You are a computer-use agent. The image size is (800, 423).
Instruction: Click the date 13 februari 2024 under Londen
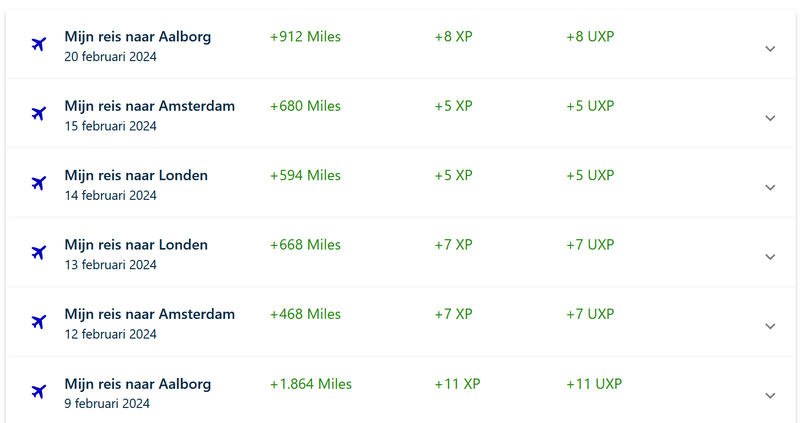[x=110, y=265]
